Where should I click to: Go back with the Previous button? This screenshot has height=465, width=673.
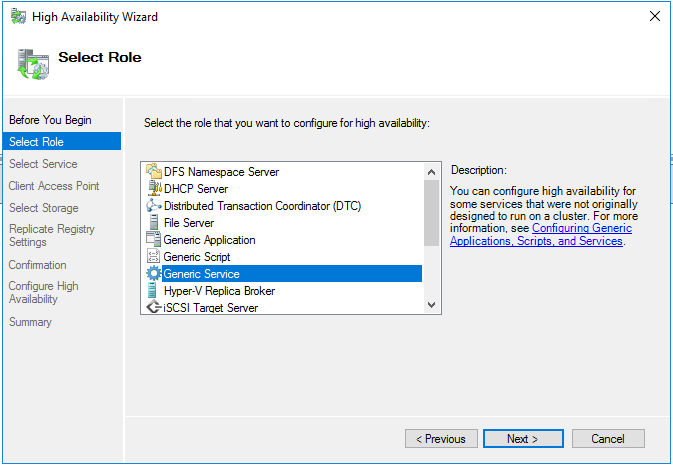click(440, 439)
